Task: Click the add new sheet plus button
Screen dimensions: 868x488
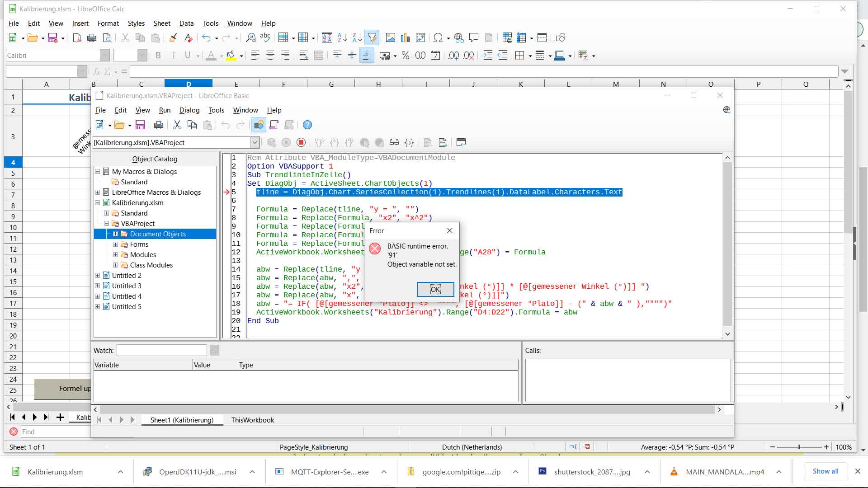Action: pyautogui.click(x=60, y=418)
